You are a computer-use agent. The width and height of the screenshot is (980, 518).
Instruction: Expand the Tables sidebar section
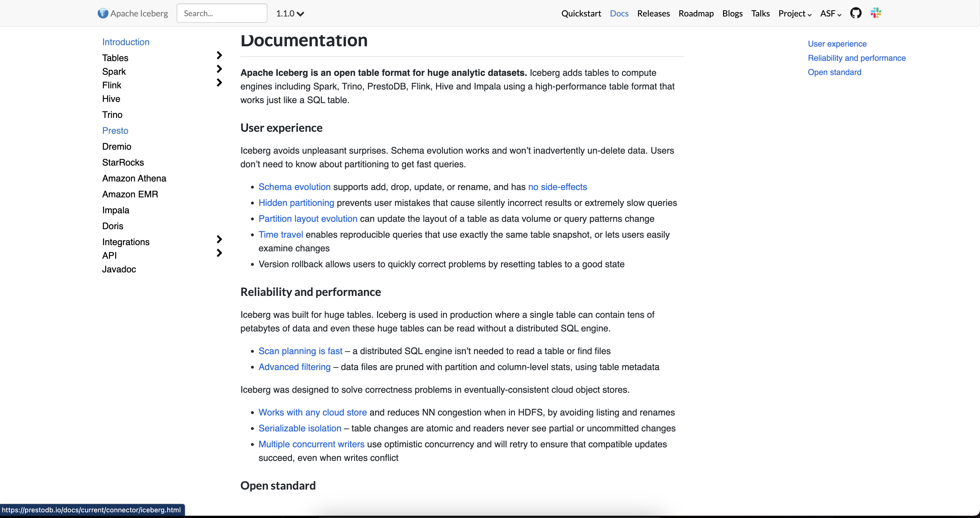[219, 55]
